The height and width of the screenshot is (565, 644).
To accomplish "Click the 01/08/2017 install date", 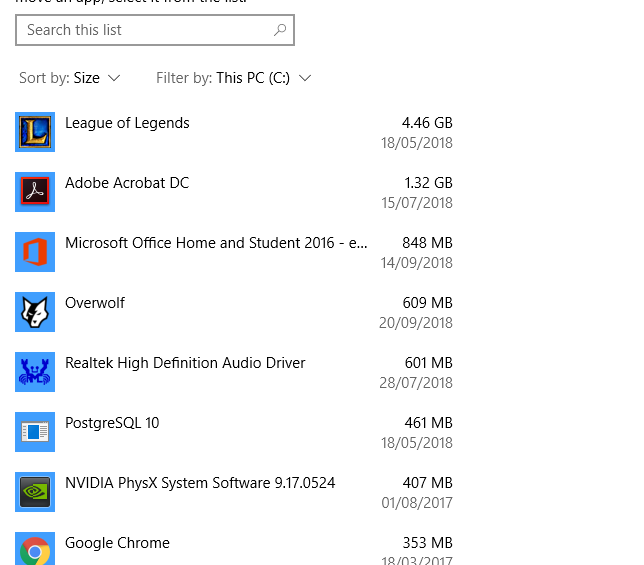I will [x=416, y=503].
